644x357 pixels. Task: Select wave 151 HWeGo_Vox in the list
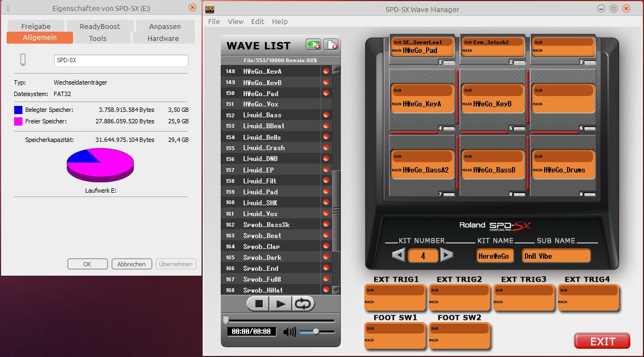click(x=276, y=104)
